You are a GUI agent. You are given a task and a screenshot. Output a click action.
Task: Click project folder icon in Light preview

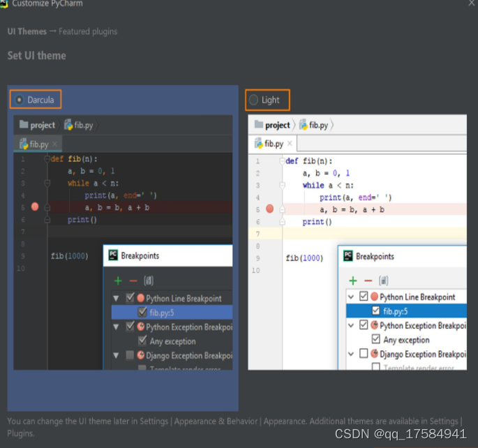(x=258, y=124)
